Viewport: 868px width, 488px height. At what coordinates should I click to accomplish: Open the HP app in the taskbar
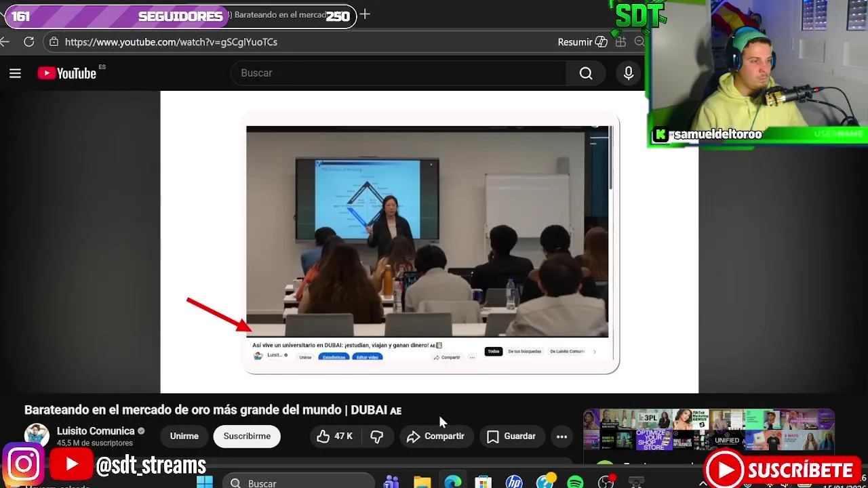pos(514,483)
